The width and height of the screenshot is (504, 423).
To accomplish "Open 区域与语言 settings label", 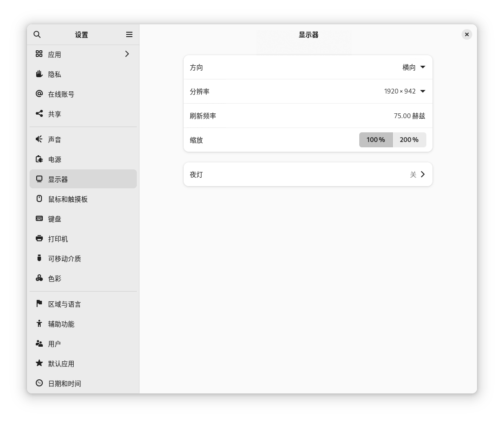I will [64, 304].
